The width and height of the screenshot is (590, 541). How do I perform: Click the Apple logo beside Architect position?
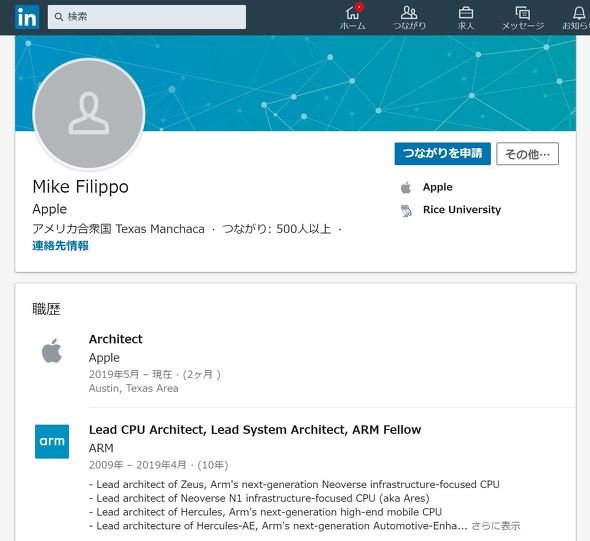[52, 351]
